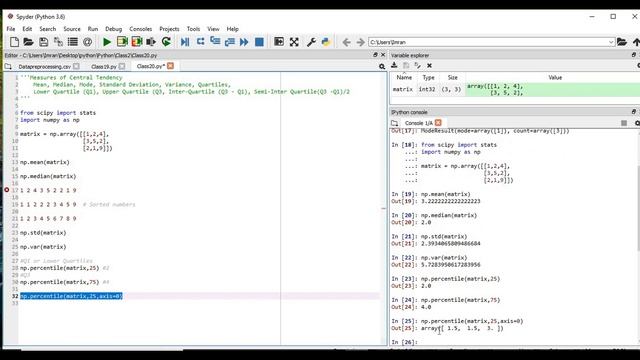Switch to Datapreprocessing.csv editor tab

pos(44,66)
